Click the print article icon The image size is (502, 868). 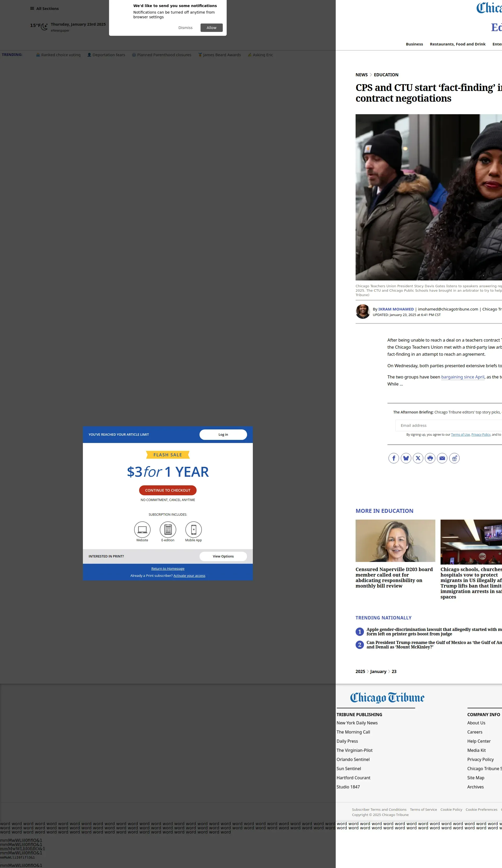click(430, 458)
